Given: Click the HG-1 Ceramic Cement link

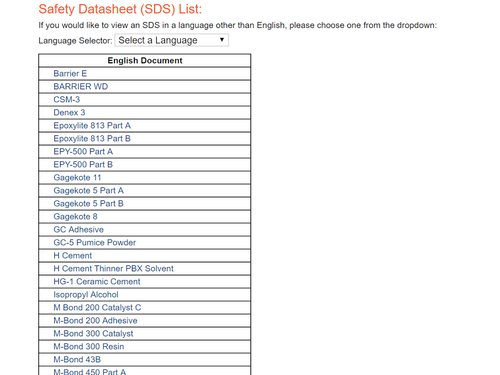Looking at the screenshot, I should [x=97, y=282].
